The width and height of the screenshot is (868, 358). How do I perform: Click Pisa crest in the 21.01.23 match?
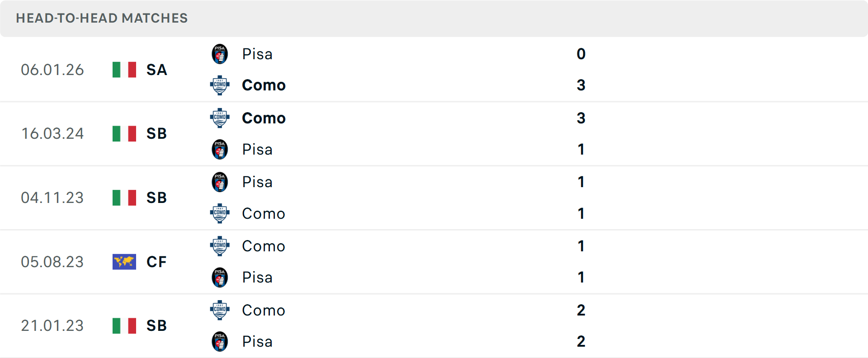(220, 341)
